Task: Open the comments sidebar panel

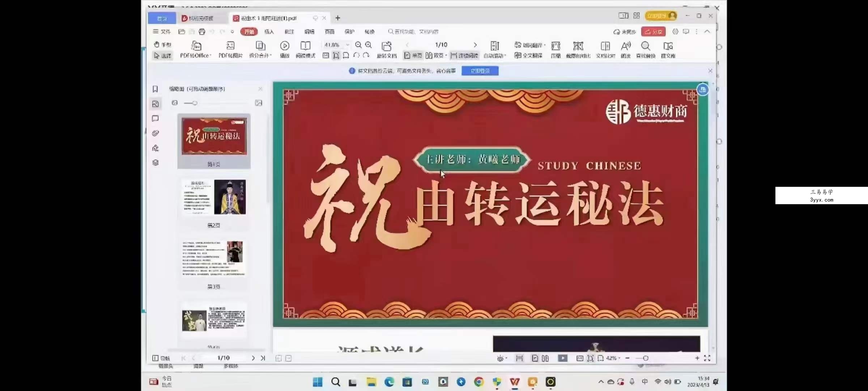Action: (x=155, y=118)
